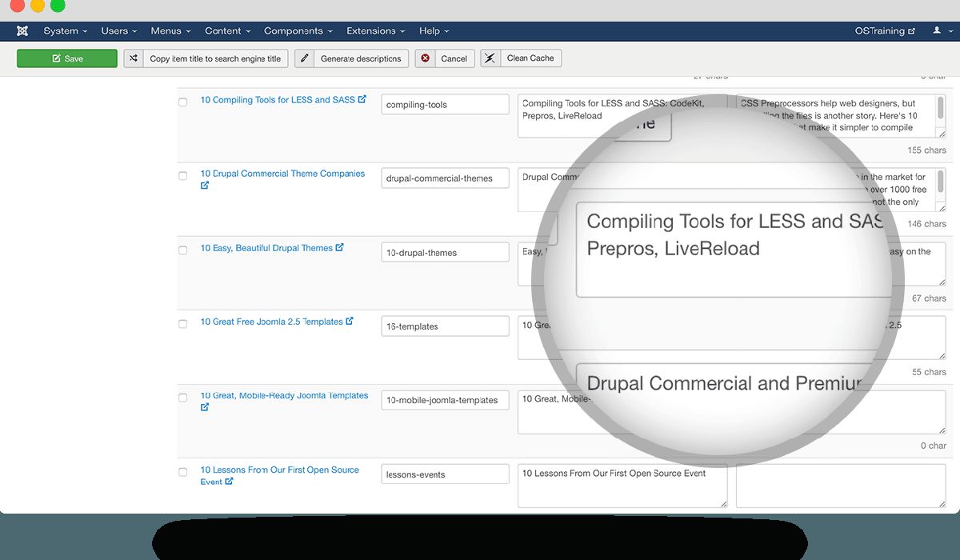Screen dimensions: 960x560
Task: Click the shuffle icon on Copy item title button
Action: [134, 58]
